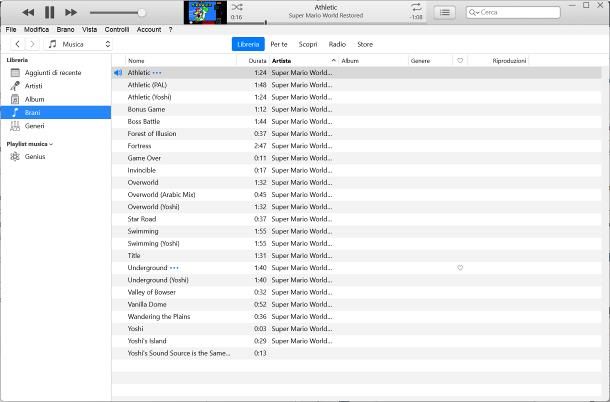Reverse the Artista column sort order
Screen dimensions: 610x402
click(x=304, y=61)
